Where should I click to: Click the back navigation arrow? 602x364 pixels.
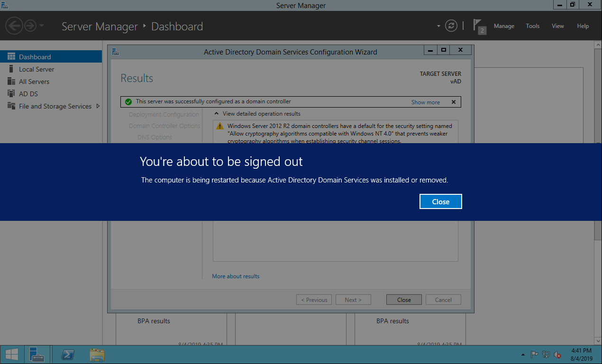[x=14, y=26]
